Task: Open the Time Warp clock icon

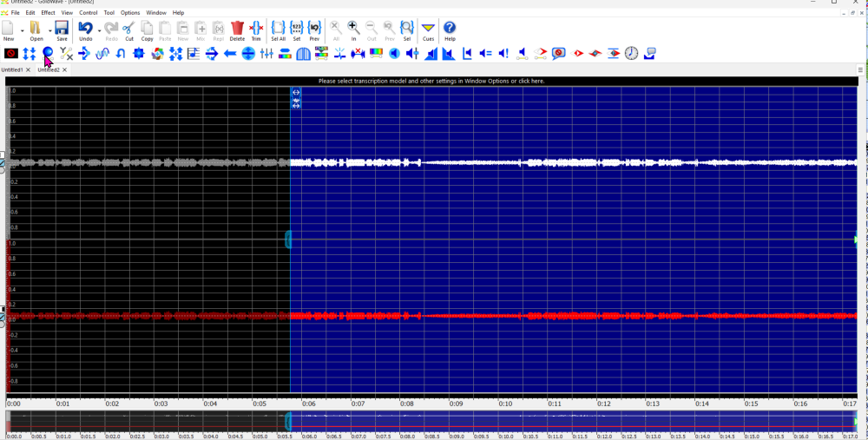Action: click(632, 54)
